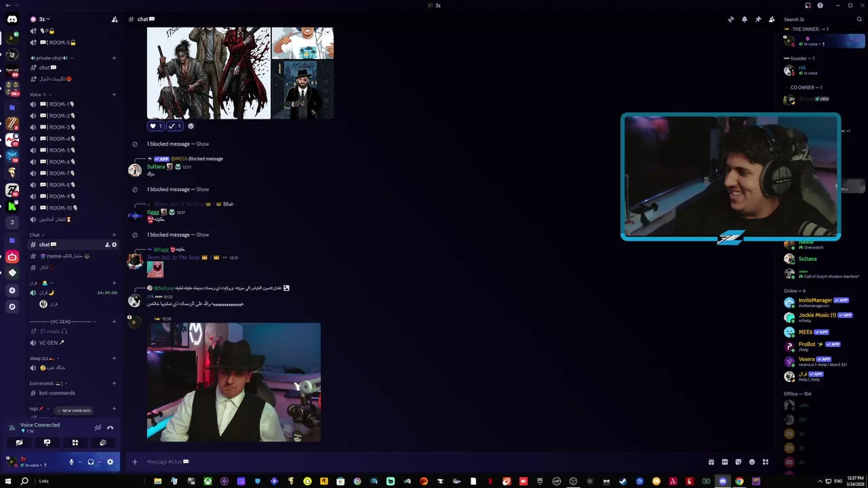Start an activity from voice panel
This screenshot has height=488, width=868.
click(75, 442)
